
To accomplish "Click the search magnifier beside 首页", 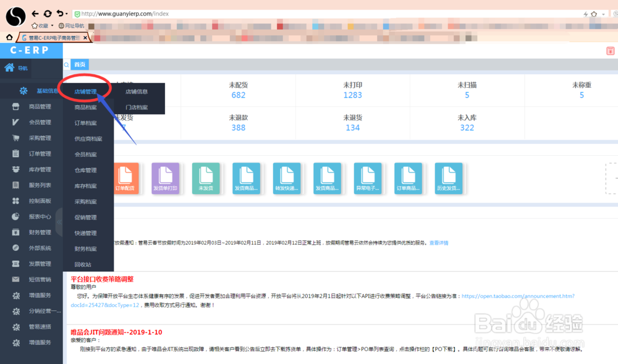I will click(67, 65).
